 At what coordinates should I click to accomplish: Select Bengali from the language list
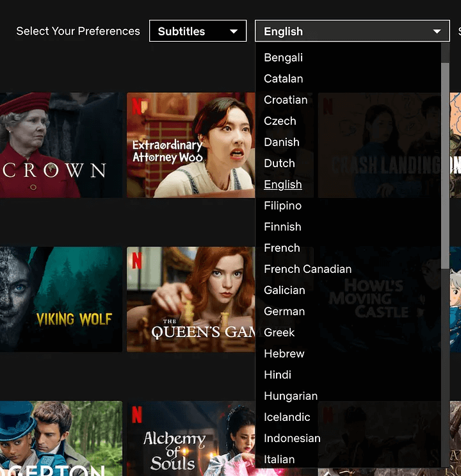pos(283,58)
